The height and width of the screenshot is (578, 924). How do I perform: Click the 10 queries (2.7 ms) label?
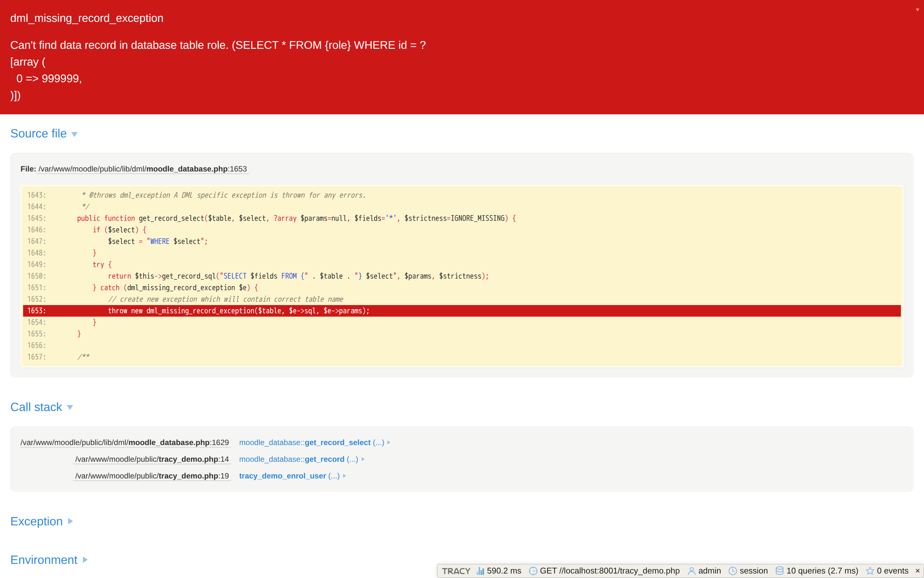pos(822,571)
